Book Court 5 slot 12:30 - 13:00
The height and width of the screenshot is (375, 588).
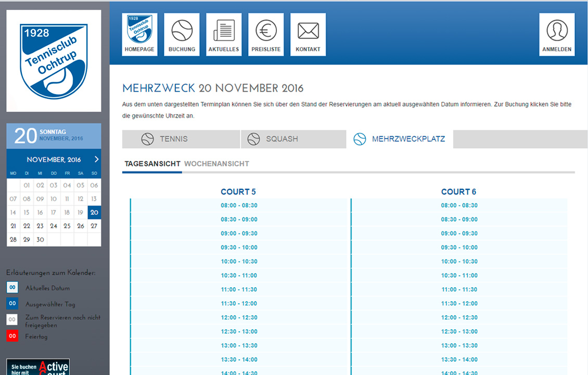click(239, 331)
